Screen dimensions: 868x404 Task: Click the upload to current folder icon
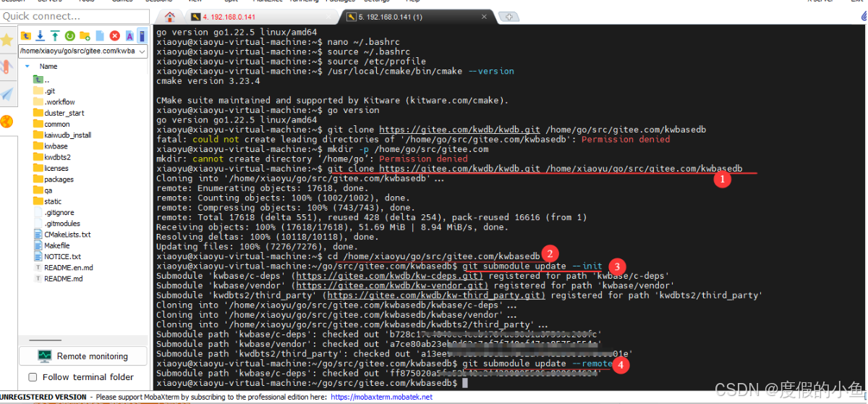pos(55,35)
